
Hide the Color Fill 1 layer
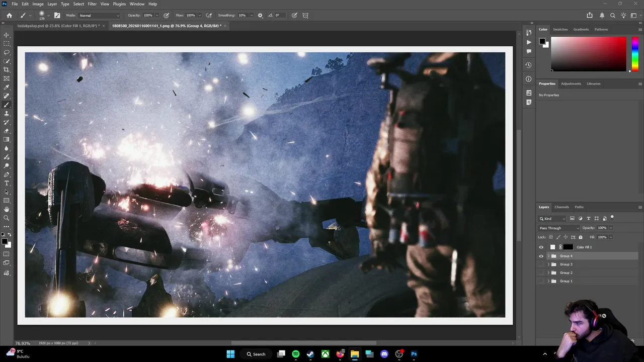541,247
